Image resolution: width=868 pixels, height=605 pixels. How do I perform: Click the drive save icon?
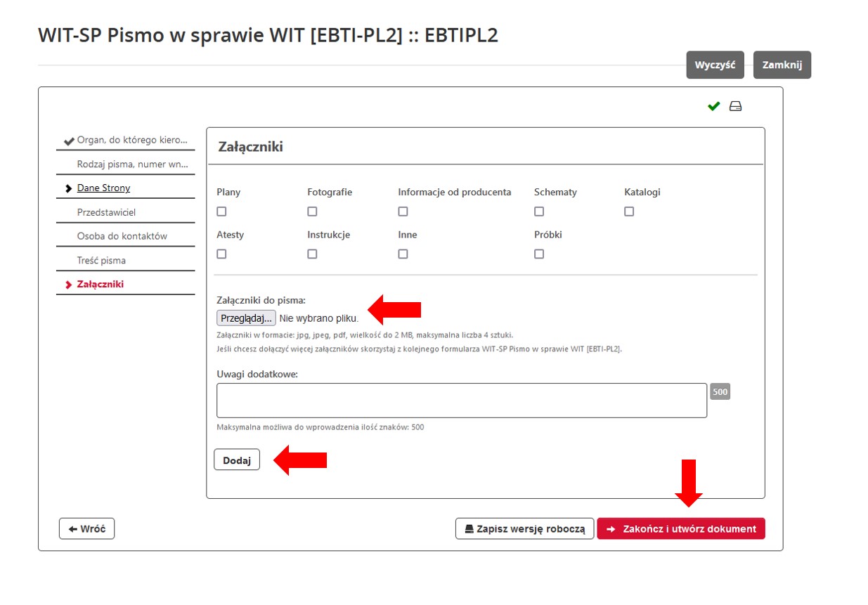(735, 107)
